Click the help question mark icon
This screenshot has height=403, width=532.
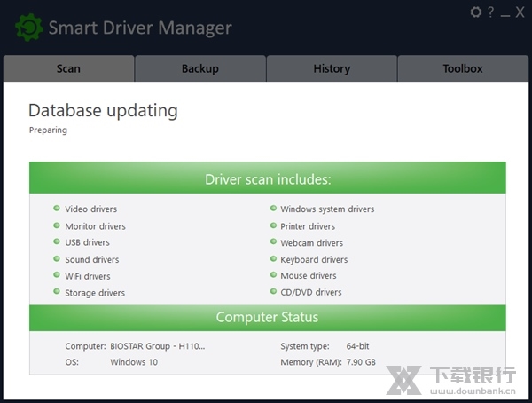[x=490, y=13]
